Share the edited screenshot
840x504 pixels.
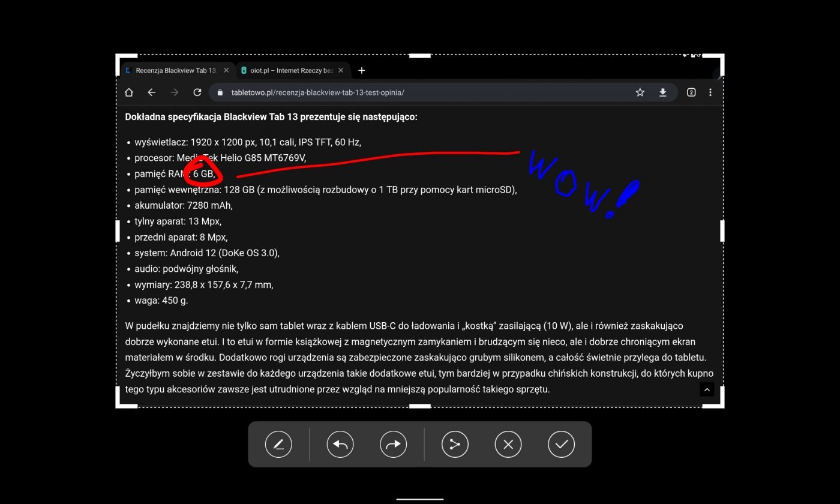455,445
